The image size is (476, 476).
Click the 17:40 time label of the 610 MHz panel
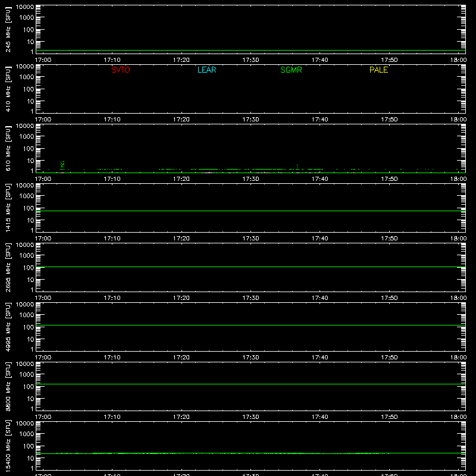(x=320, y=179)
